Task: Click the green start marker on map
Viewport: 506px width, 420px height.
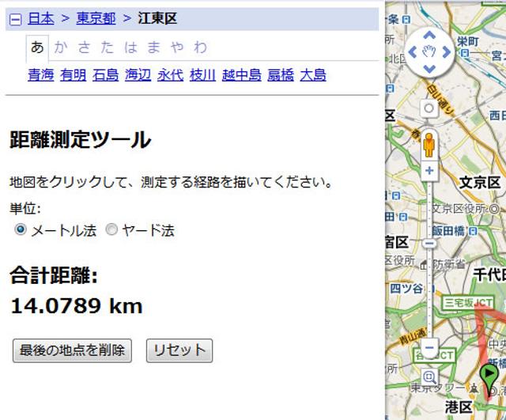Action: pos(490,380)
